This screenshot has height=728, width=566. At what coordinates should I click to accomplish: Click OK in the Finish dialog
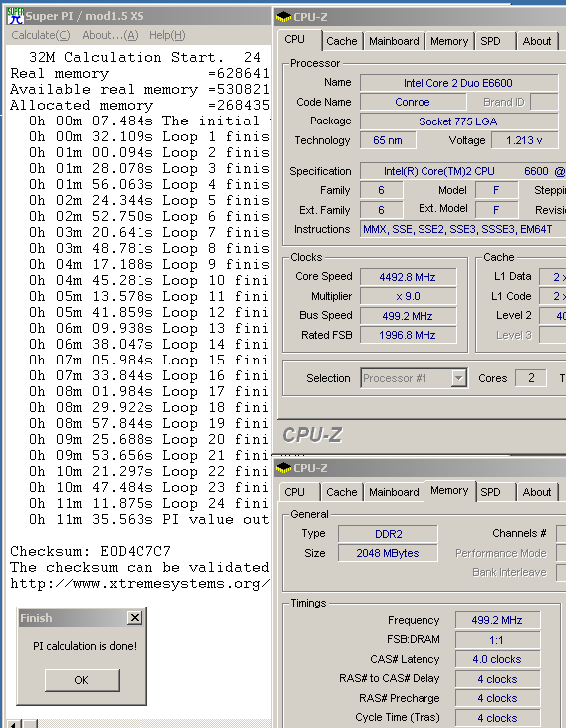pos(82,680)
